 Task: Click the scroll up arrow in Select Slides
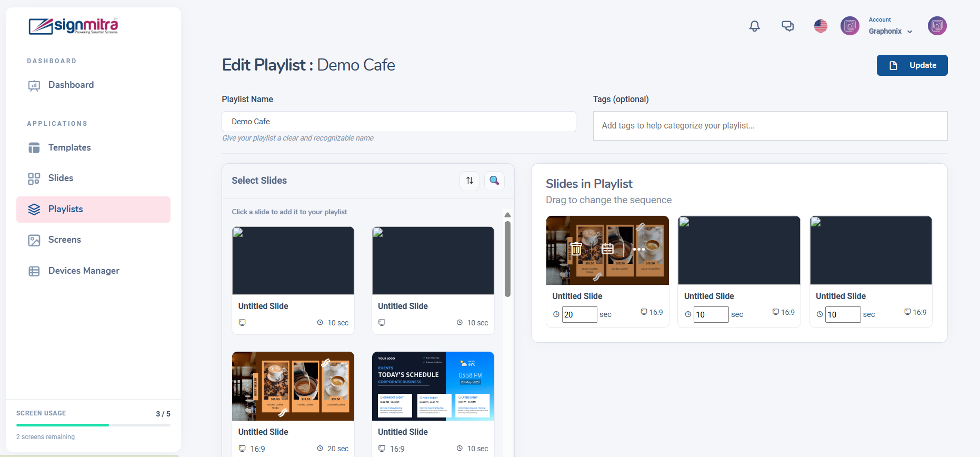pyautogui.click(x=507, y=215)
